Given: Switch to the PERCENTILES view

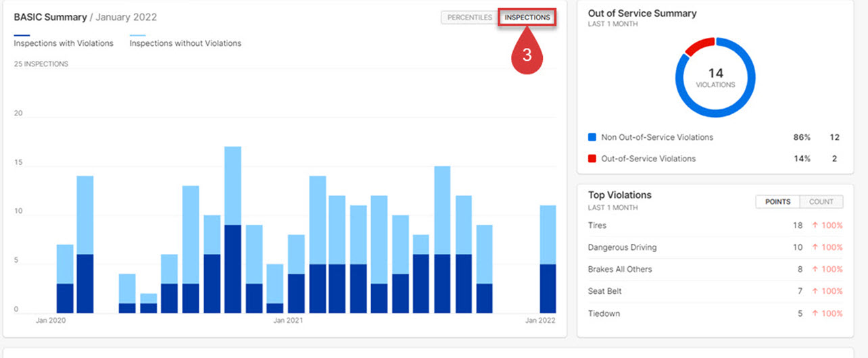Looking at the screenshot, I should coord(469,18).
